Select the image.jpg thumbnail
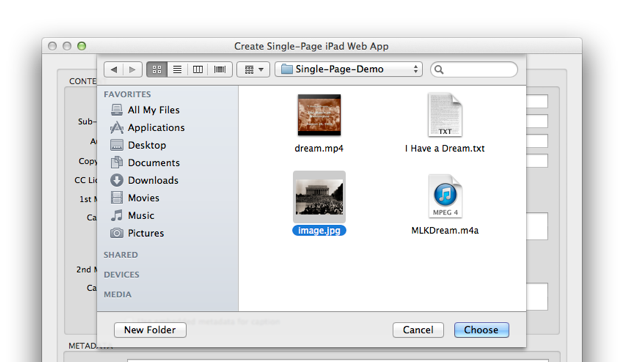 point(319,197)
